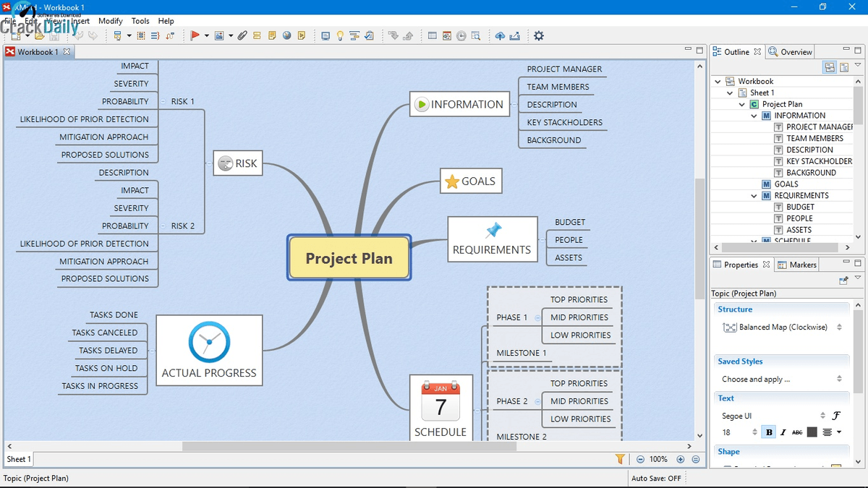The width and height of the screenshot is (868, 488).
Task: Collapse the REQUIREMENTS node in Outline
Action: click(754, 196)
